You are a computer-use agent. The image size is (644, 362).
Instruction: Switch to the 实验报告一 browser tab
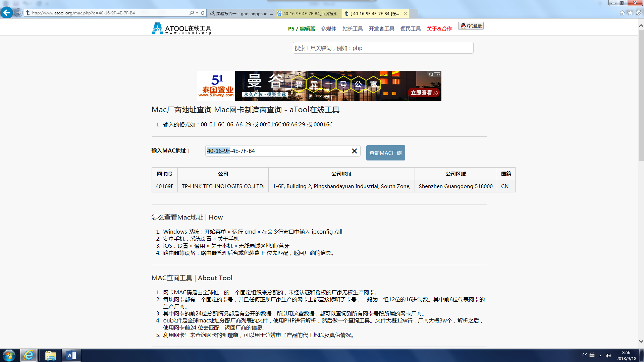click(241, 13)
